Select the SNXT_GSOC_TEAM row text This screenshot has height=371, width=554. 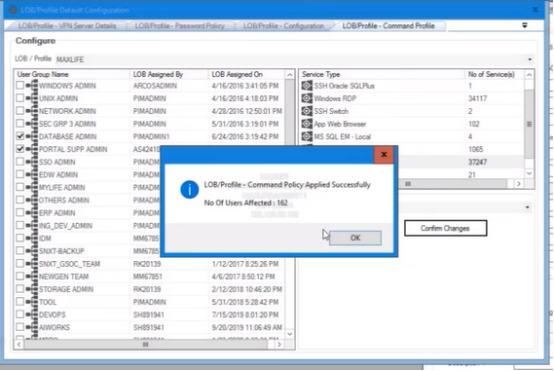tap(69, 264)
